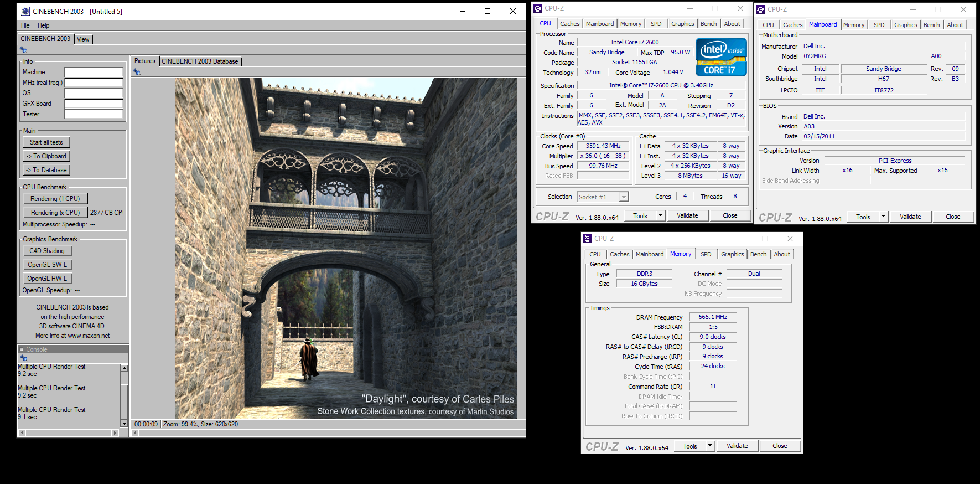Click the To Database button
980x484 pixels.
46,170
